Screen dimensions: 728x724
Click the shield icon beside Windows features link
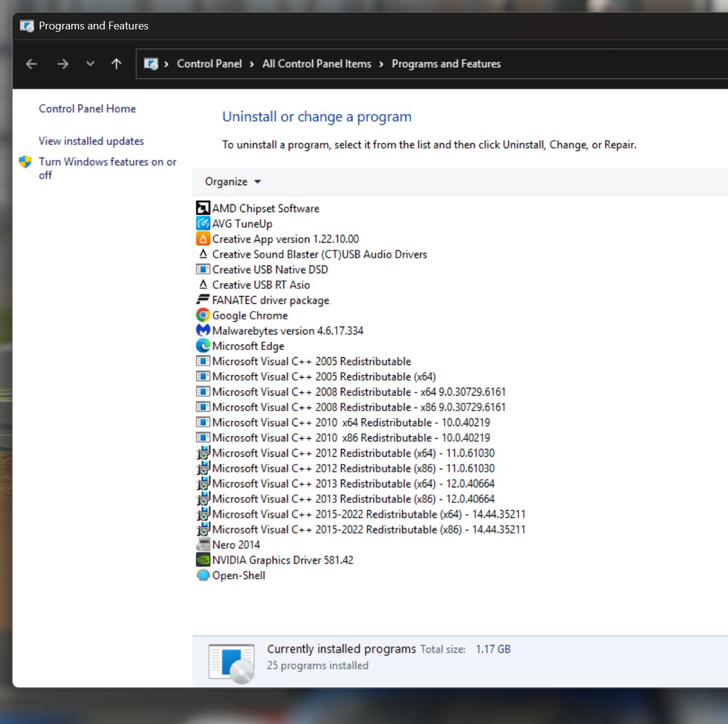25,162
